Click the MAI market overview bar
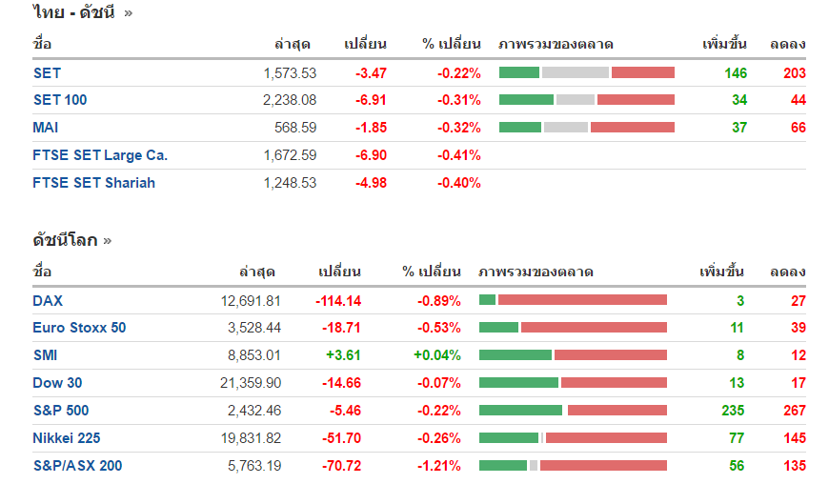Screen dimensions: 829x504 click(586, 128)
